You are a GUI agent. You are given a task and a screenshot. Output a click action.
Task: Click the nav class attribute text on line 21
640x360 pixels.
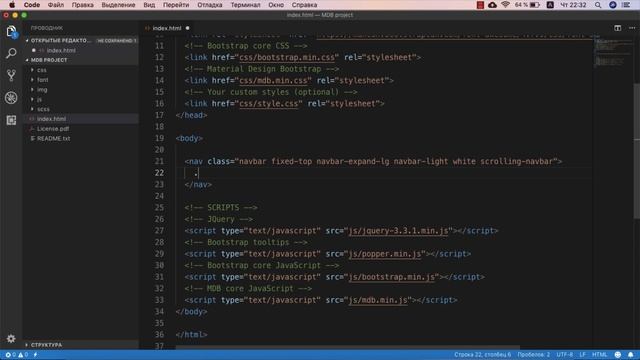click(384, 162)
